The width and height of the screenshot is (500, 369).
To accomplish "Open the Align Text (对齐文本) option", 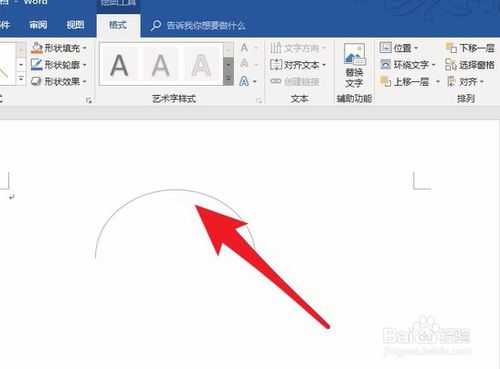I will [x=298, y=65].
